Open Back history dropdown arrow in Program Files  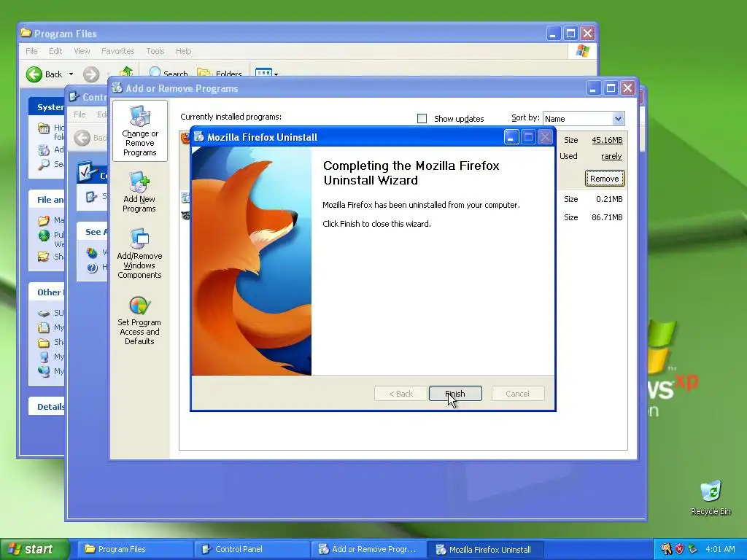pyautogui.click(x=71, y=74)
